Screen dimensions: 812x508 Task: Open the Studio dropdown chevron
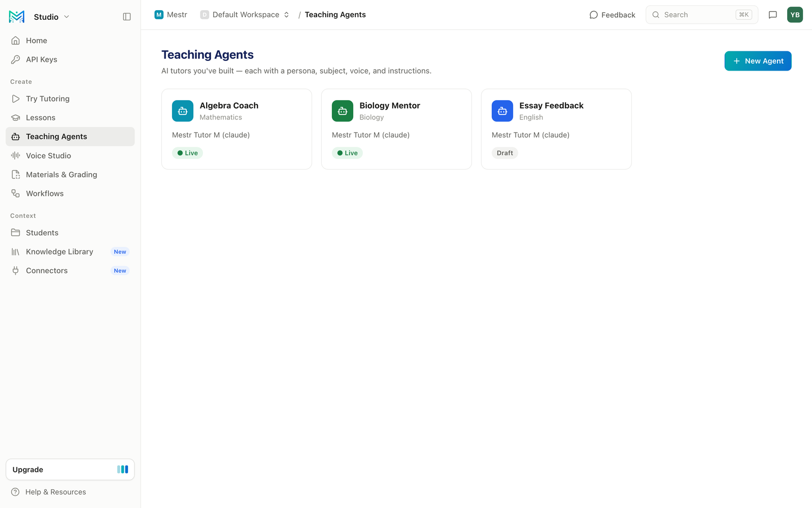(66, 17)
